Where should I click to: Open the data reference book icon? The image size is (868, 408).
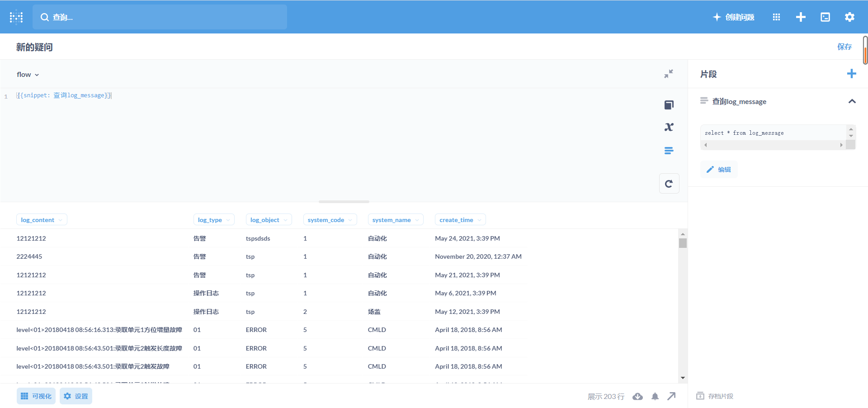(x=669, y=105)
